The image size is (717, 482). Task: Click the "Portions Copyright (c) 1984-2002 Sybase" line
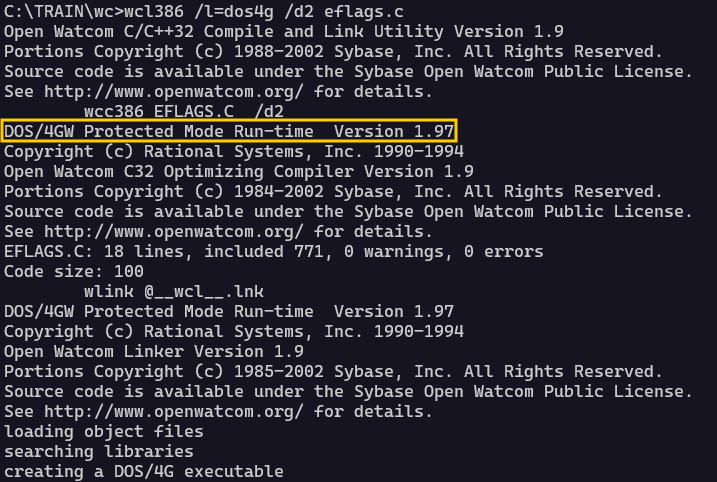(332, 191)
